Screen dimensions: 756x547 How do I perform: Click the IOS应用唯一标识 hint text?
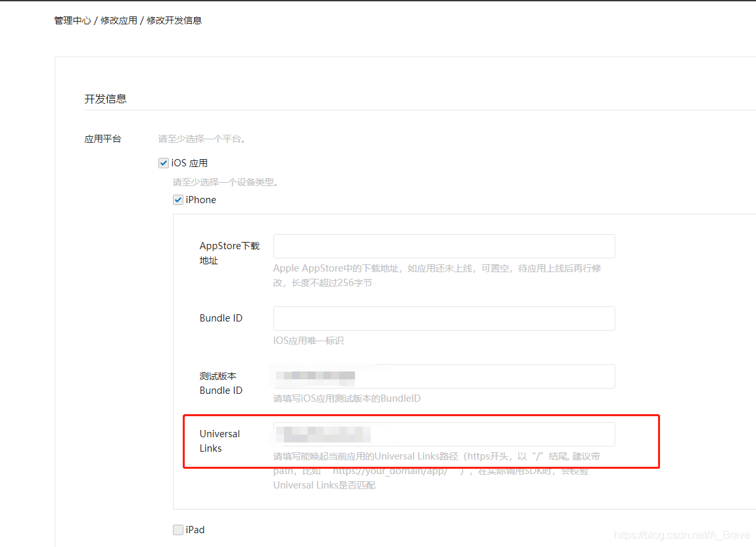(x=308, y=341)
